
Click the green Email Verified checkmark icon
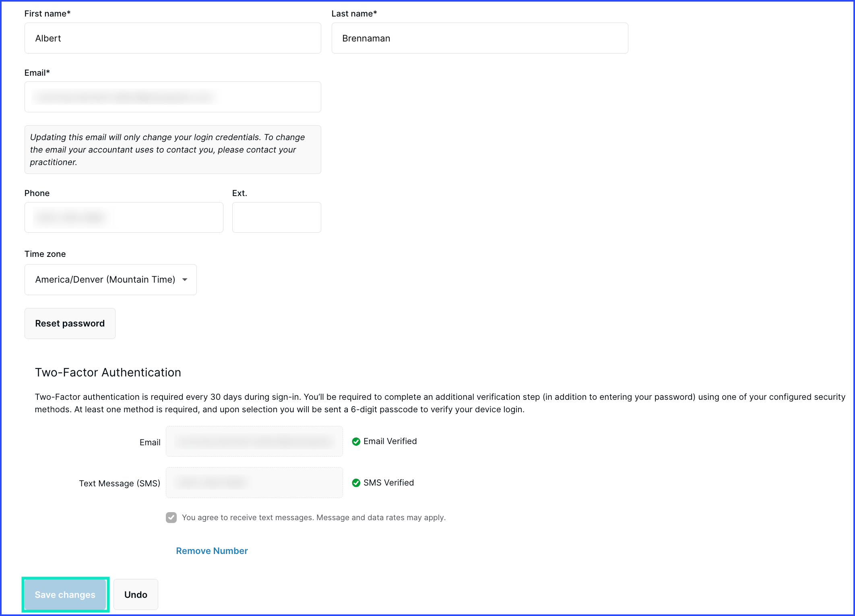coord(356,442)
